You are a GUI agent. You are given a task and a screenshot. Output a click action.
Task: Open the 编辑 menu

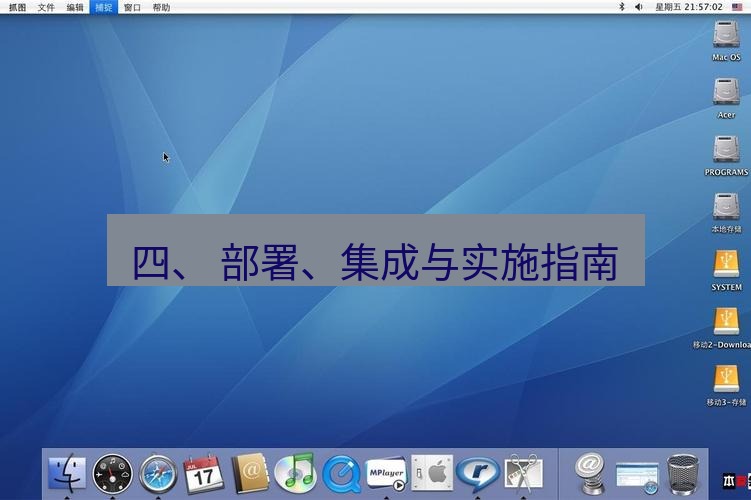tap(75, 7)
